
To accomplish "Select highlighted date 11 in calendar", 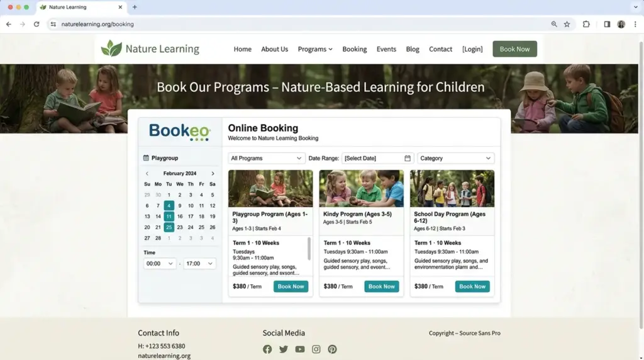I will [169, 216].
